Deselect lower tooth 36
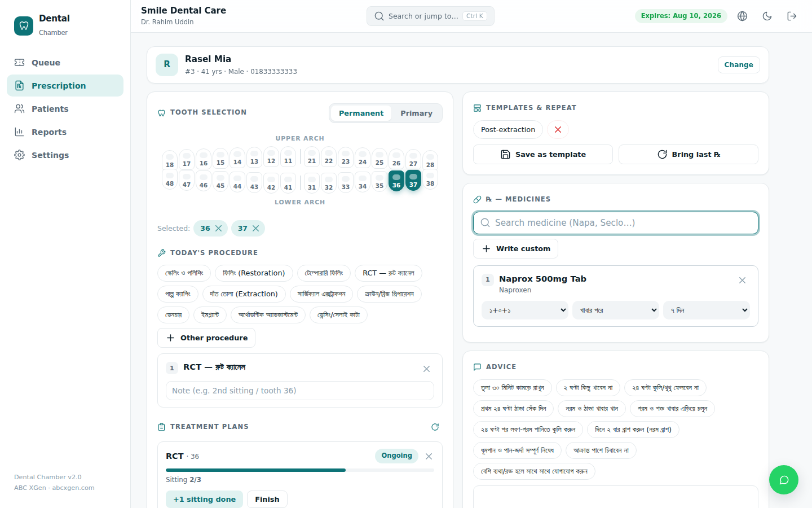This screenshot has height=508, width=812. pos(396,181)
